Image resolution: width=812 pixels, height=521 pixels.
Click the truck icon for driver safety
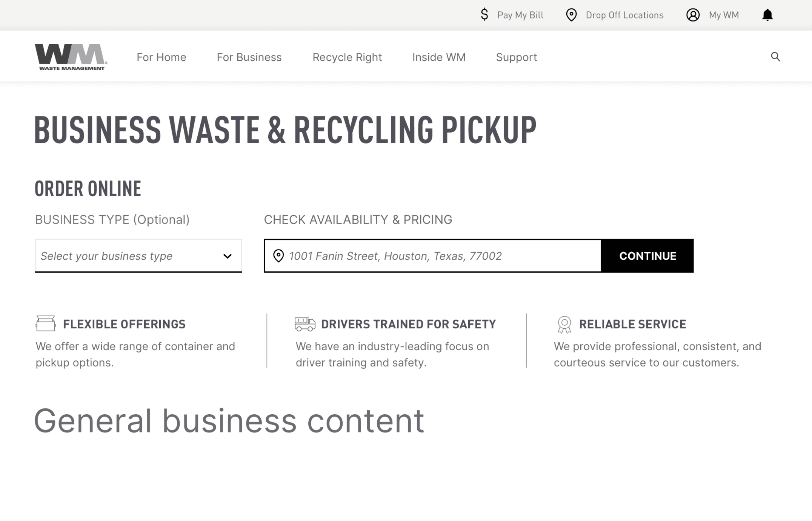coord(304,324)
